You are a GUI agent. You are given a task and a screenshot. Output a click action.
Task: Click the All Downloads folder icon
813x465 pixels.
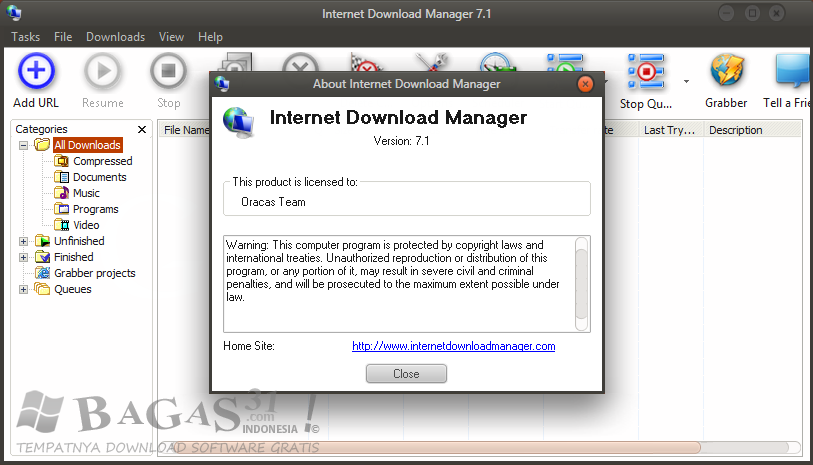pyautogui.click(x=43, y=145)
